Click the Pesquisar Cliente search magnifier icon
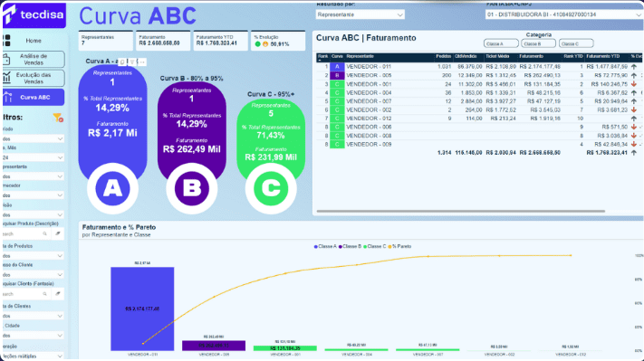The image size is (644, 361). pyautogui.click(x=44, y=294)
